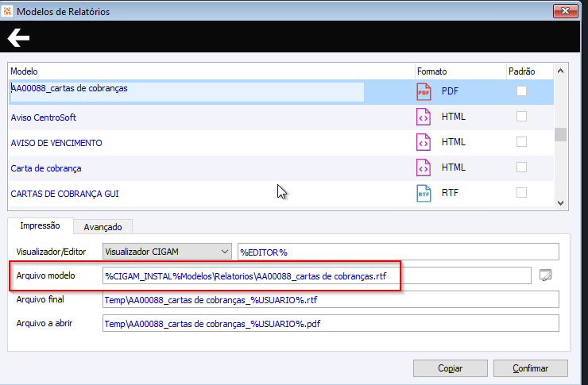Click the Confirmar button
The image size is (588, 385).
coord(530,368)
